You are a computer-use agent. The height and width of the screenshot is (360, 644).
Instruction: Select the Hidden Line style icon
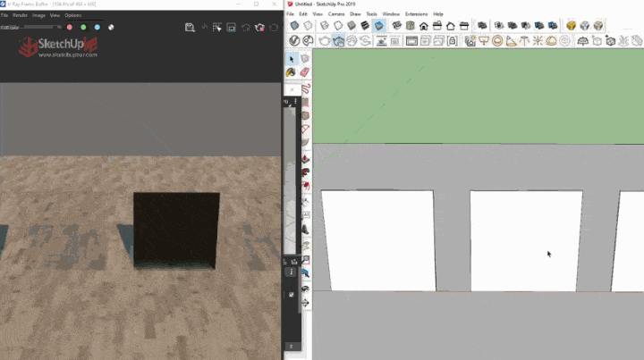click(x=338, y=25)
